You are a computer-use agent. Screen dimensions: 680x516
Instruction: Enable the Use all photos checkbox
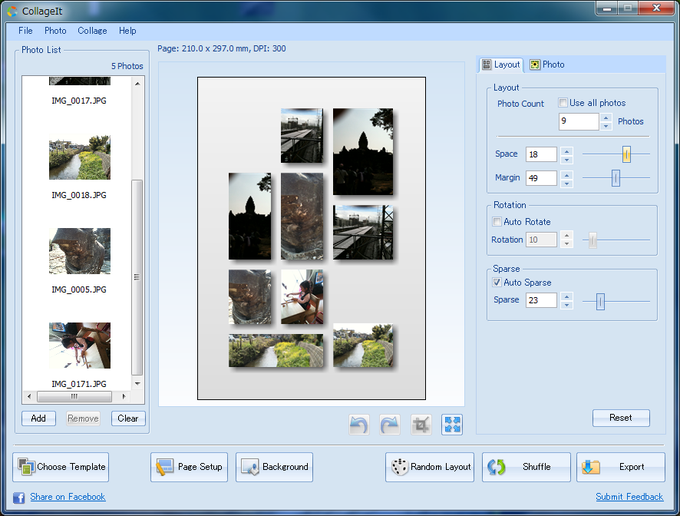tap(562, 103)
